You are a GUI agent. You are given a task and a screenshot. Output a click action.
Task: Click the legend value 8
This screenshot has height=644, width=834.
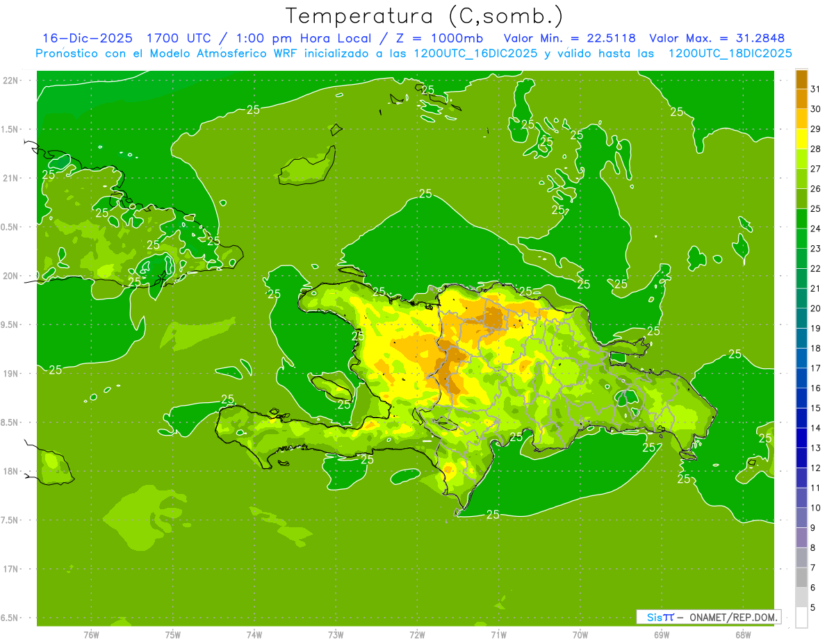(813, 547)
